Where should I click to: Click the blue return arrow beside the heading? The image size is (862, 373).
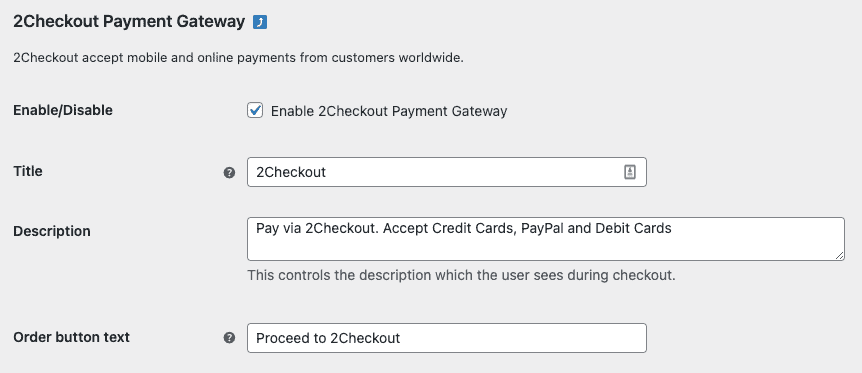[x=260, y=23]
